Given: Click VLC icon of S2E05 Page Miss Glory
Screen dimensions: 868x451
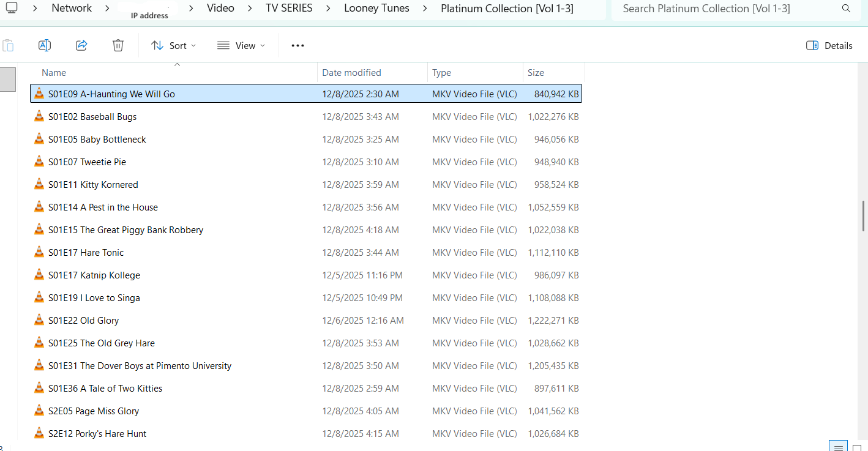Looking at the screenshot, I should 39,411.
